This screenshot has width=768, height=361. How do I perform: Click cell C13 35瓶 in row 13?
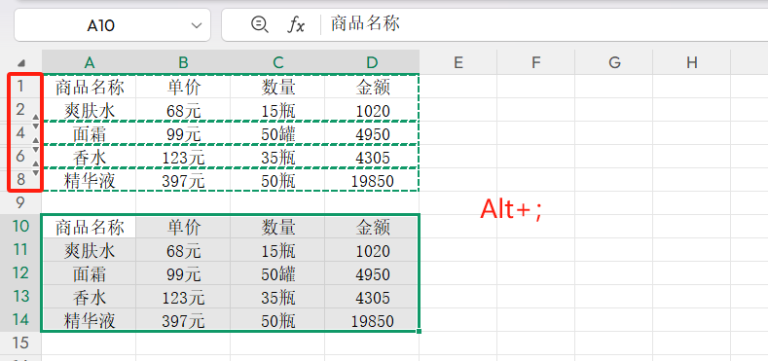[x=278, y=296]
